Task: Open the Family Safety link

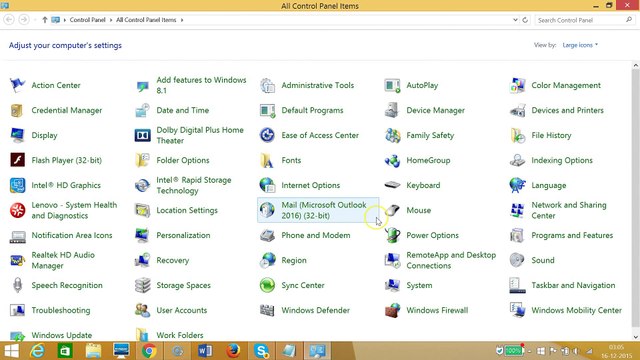Action: [430, 135]
